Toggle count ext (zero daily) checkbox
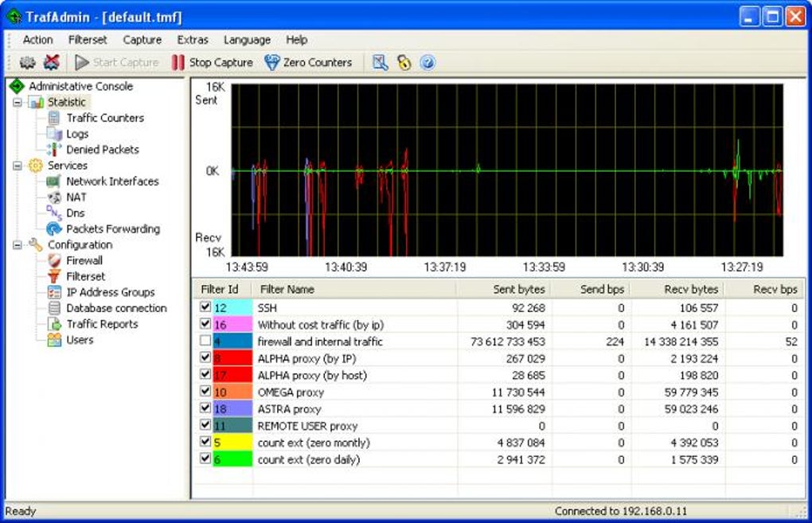Viewport: 812px width, 523px height. point(205,459)
